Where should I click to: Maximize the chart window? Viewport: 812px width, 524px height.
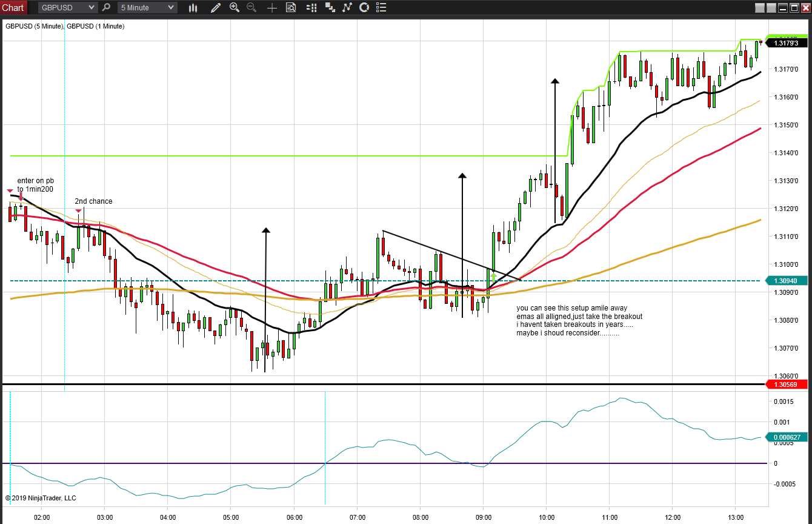794,8
